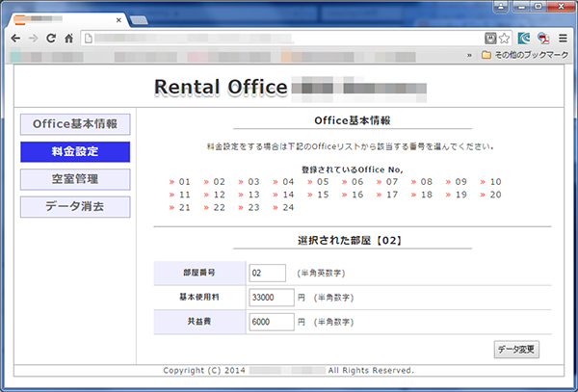Click the browser forward arrow
578x392 pixels.
(33, 38)
